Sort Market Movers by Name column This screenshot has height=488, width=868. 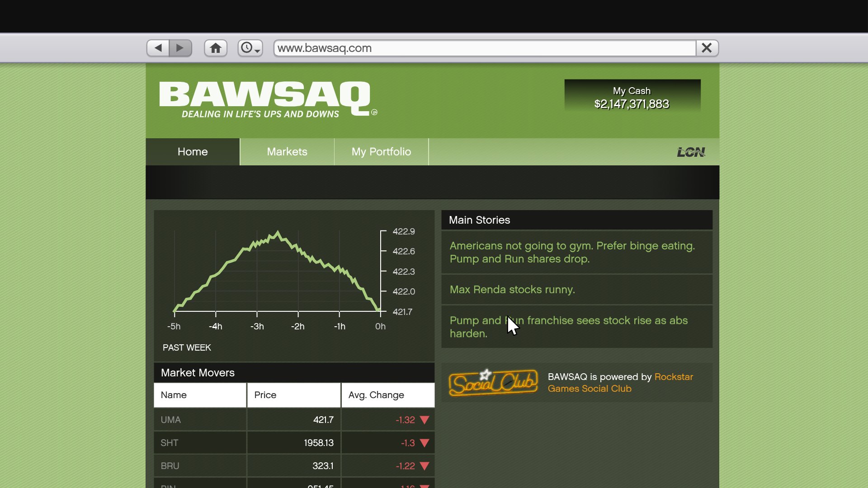200,395
